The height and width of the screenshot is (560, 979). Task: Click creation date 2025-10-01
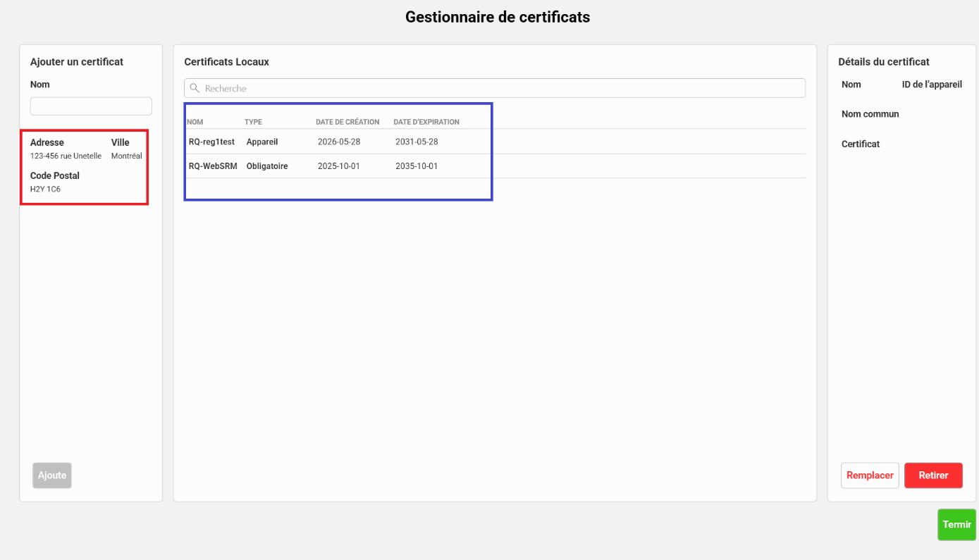[339, 166]
